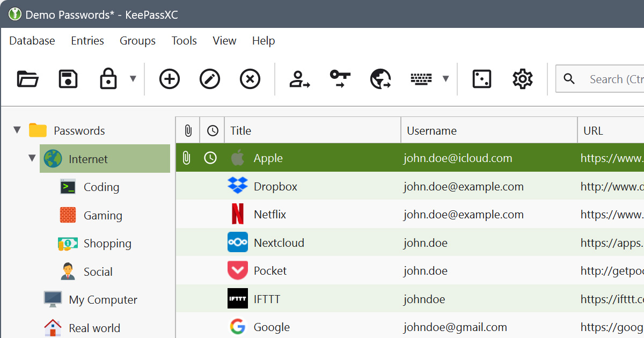Select the IFTTT entry
Screen dimensions: 644x338
(410, 299)
